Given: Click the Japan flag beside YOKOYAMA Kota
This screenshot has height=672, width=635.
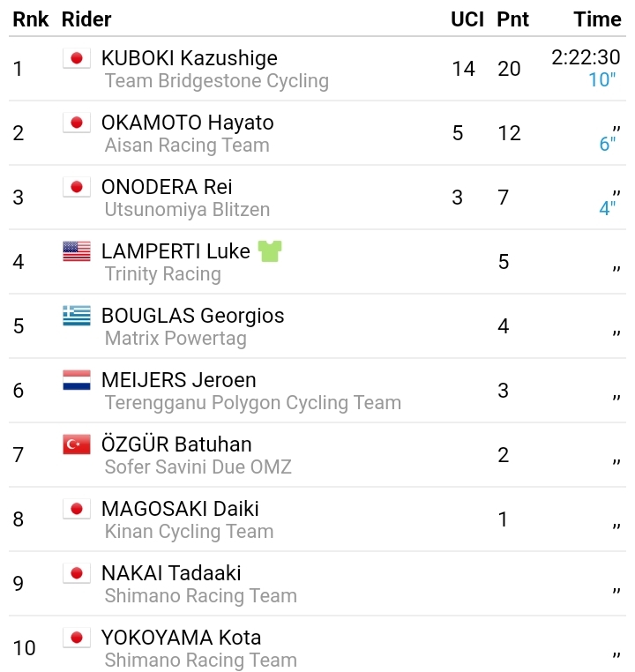Looking at the screenshot, I should pyautogui.click(x=77, y=638).
